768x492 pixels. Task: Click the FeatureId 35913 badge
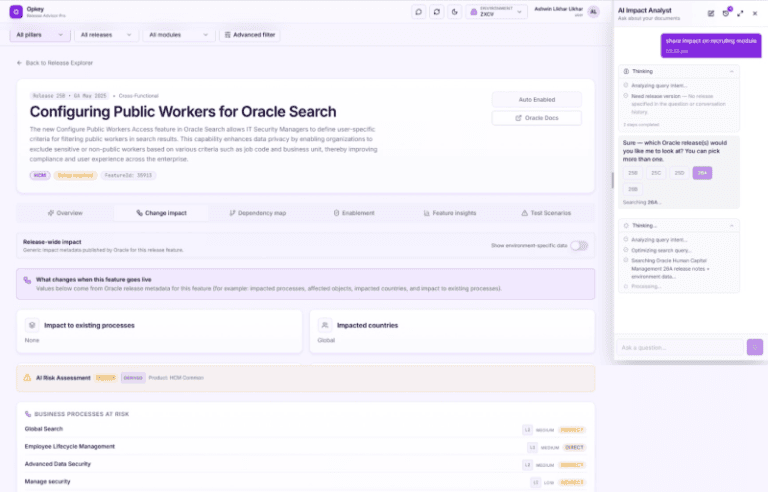128,175
